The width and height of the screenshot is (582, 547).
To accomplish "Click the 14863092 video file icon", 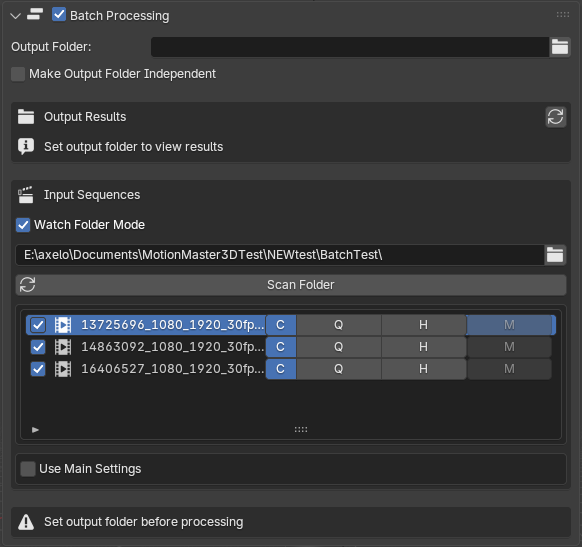I will tap(63, 347).
